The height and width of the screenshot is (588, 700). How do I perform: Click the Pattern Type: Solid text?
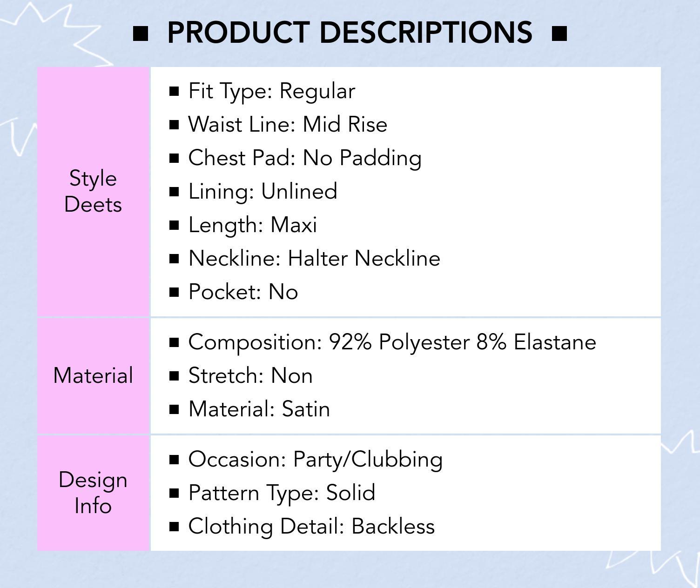282,493
